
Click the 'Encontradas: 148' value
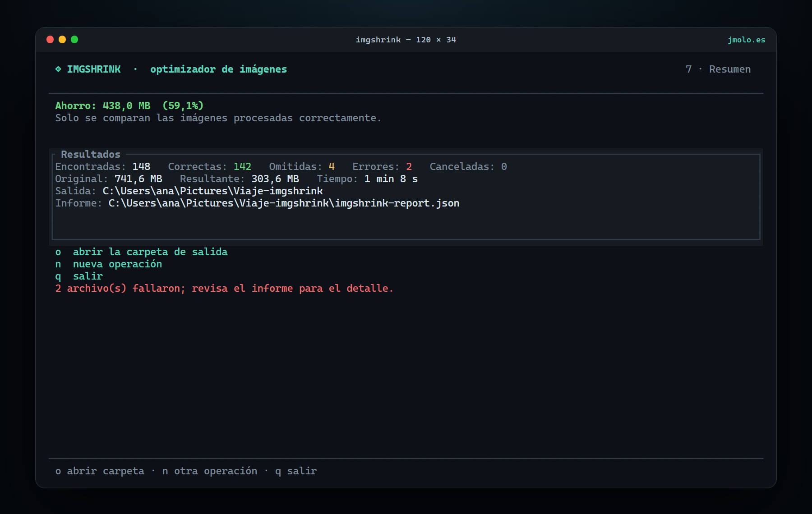(103, 166)
